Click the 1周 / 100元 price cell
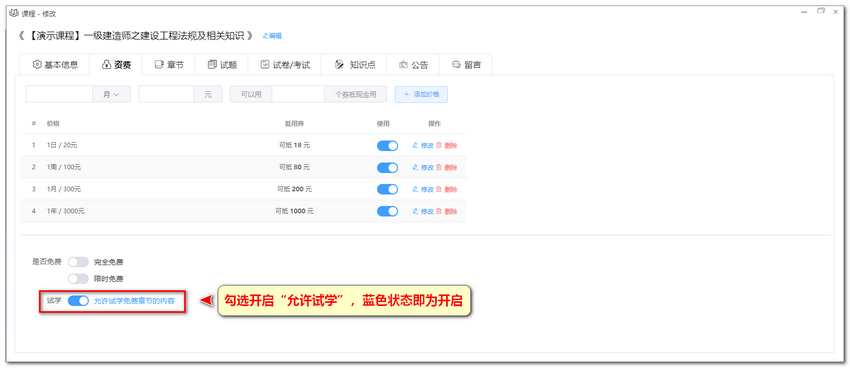Image resolution: width=850 pixels, height=368 pixels. [63, 167]
